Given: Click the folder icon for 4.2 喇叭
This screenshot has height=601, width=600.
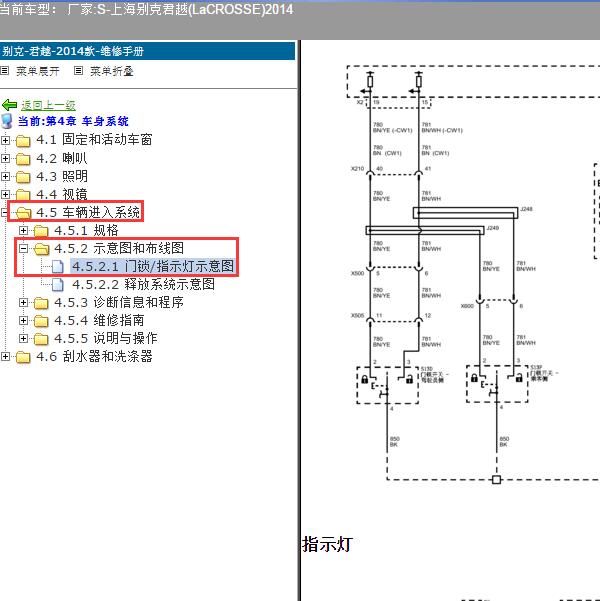Looking at the screenshot, I should (23, 159).
